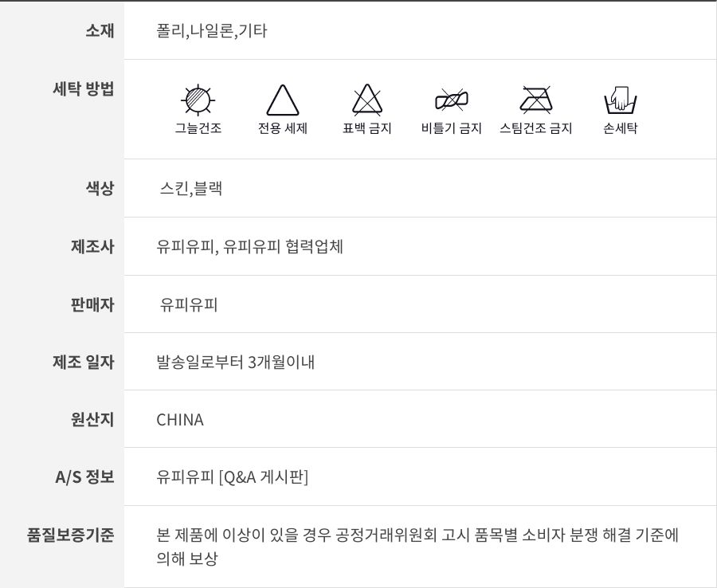
Task: Click the hand wash (손세탁) basin icon
Action: click(620, 100)
